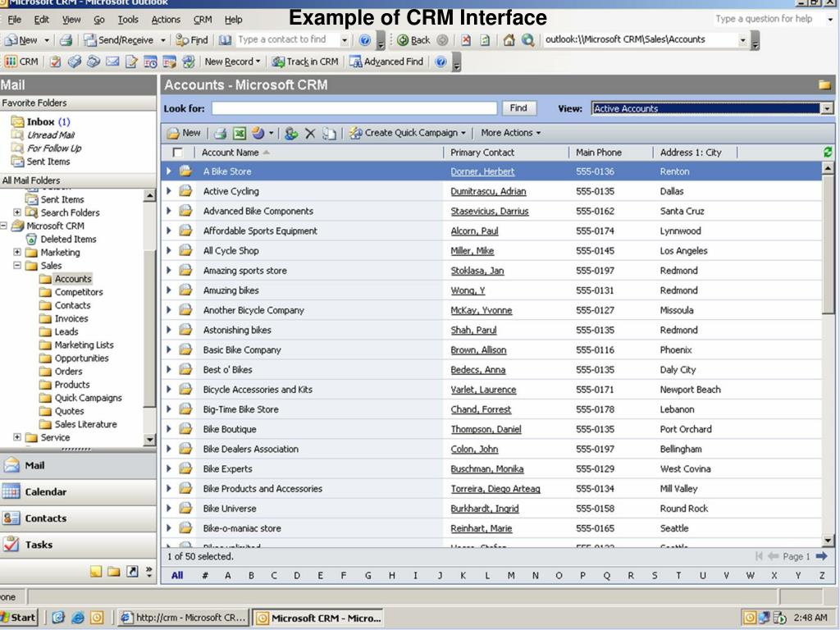Click the Shortcuts icon in navigation pane
Image resolution: width=840 pixels, height=630 pixels.
click(x=132, y=572)
